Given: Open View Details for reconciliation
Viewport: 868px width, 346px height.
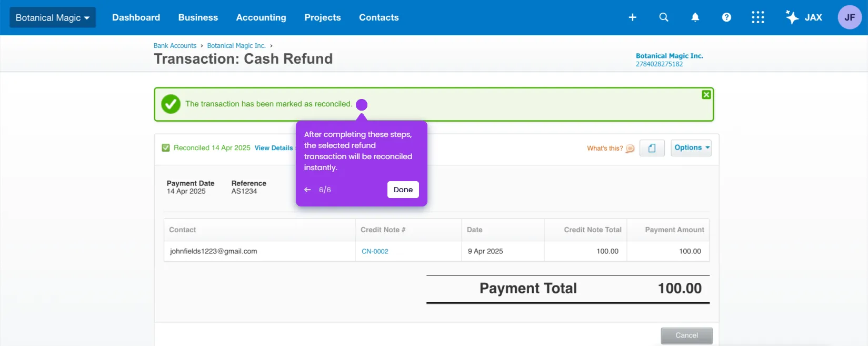Looking at the screenshot, I should 274,148.
